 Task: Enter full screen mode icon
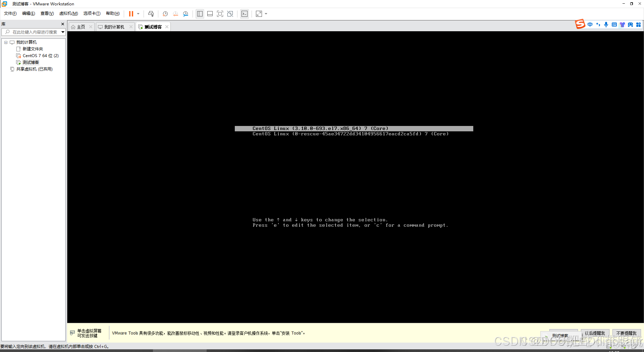[220, 14]
